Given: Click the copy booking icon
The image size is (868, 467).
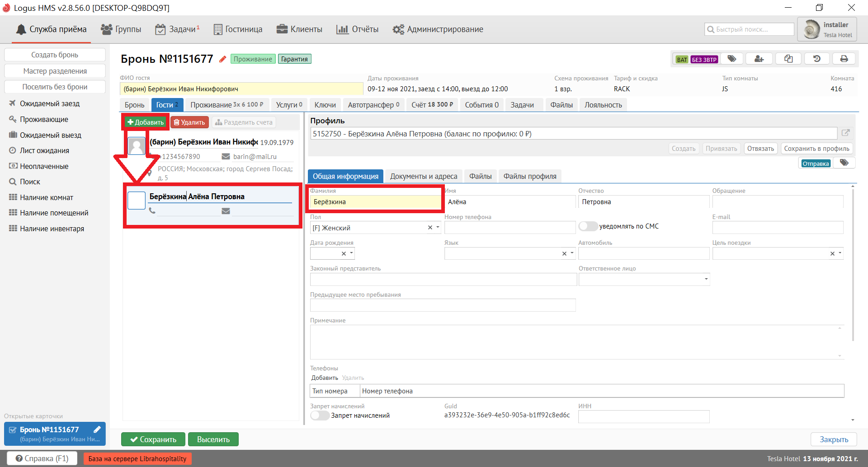Looking at the screenshot, I should tap(788, 59).
